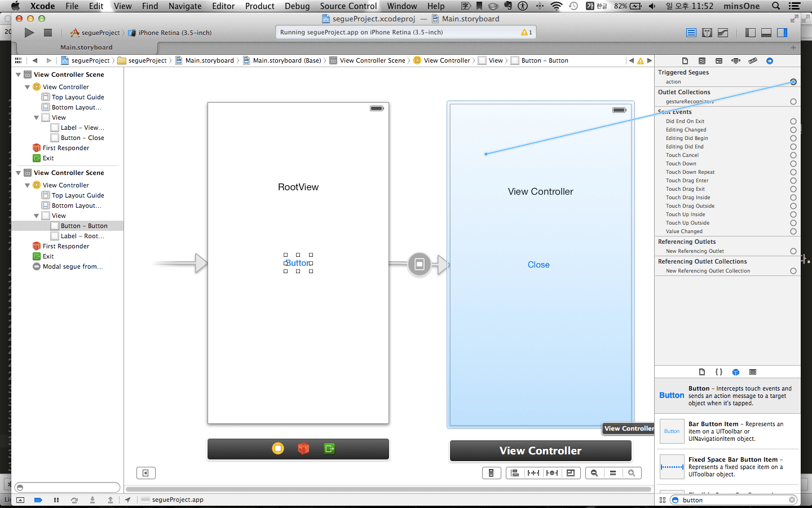Open the Source Control menu
812x508 pixels.
point(348,6)
